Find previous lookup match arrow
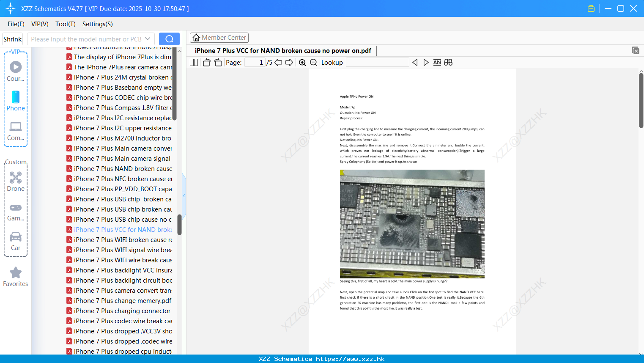 415,63
